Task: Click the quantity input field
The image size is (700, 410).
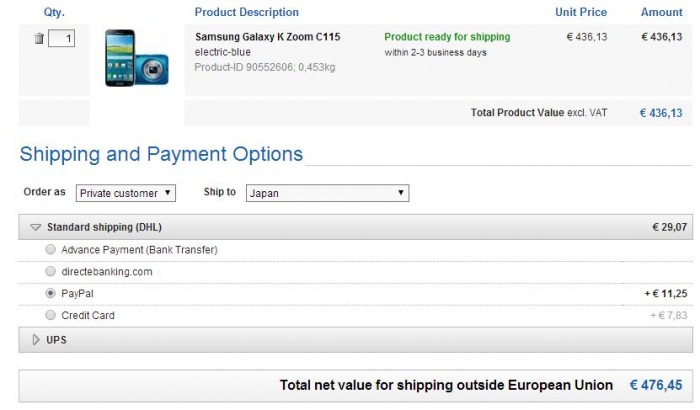Action: (x=62, y=38)
